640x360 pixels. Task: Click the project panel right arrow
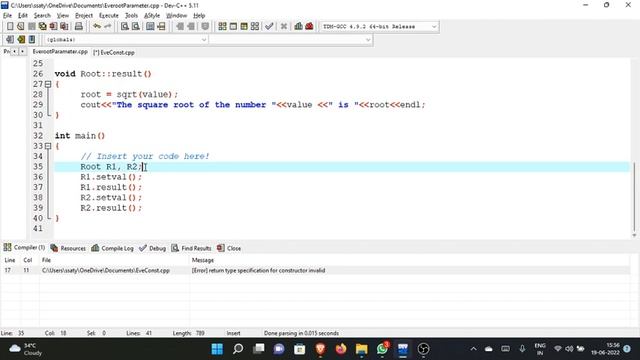pos(22,52)
